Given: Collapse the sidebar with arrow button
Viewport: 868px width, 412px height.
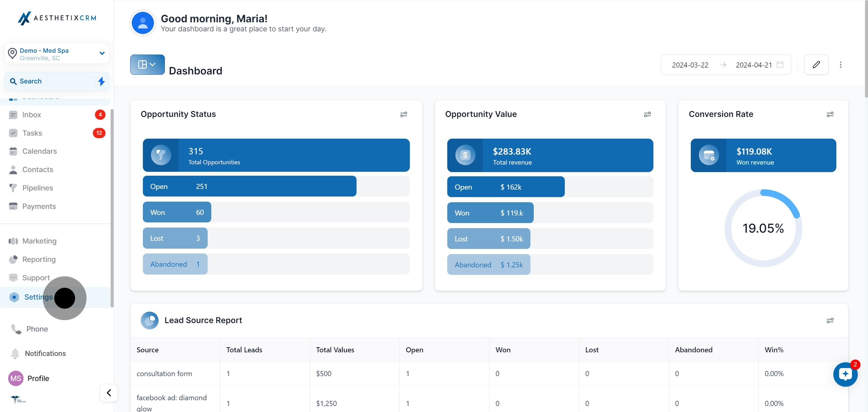Looking at the screenshot, I should 108,392.
